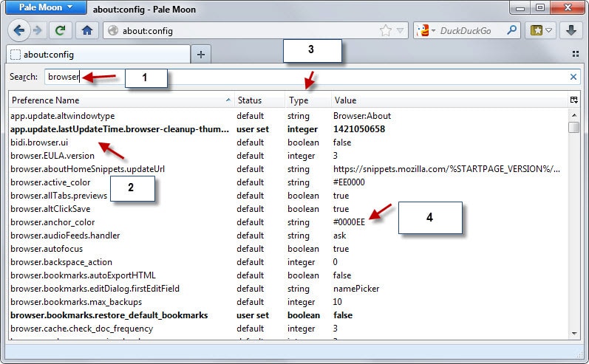The height and width of the screenshot is (364, 589).
Task: Open the Downloads arrow button
Action: (571, 30)
